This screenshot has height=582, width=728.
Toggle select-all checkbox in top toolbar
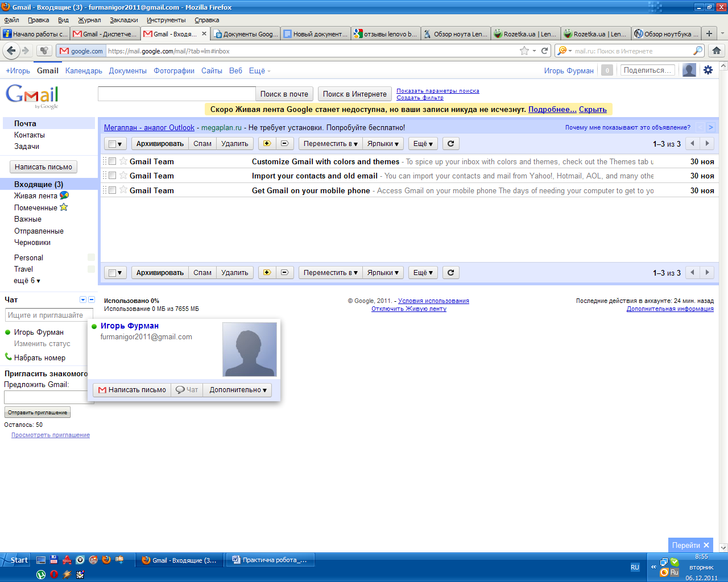coord(113,144)
